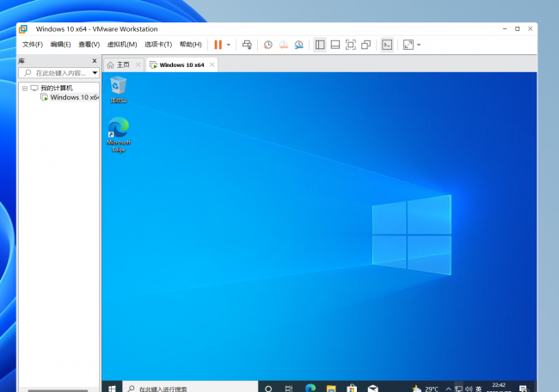
Task: Expand the power options dropdown arrow
Action: 229,45
